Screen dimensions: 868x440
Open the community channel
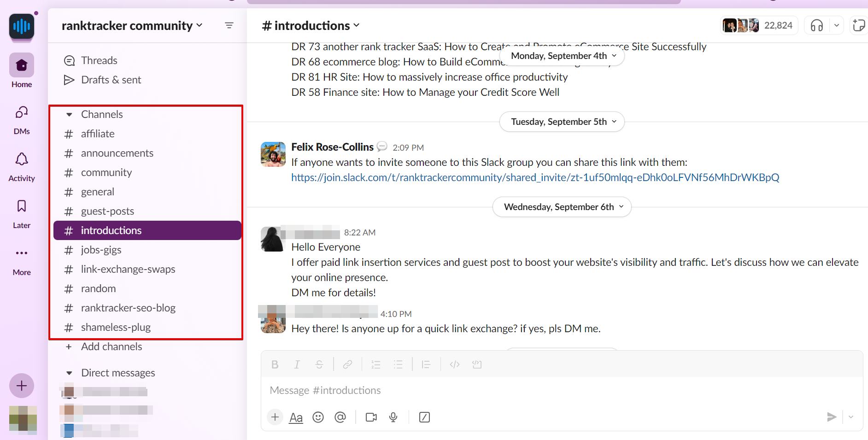point(147,172)
